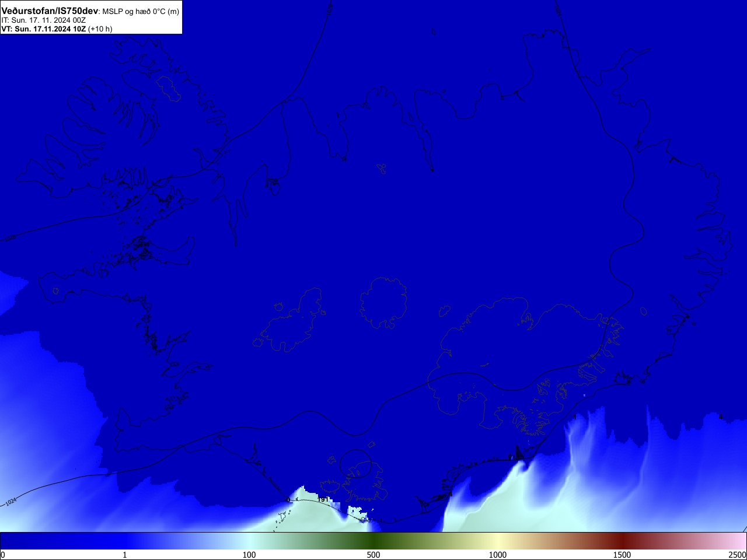Screen dimensions: 747x560
Task: Click the '1' tick label on the colour bar
Action: click(124, 555)
